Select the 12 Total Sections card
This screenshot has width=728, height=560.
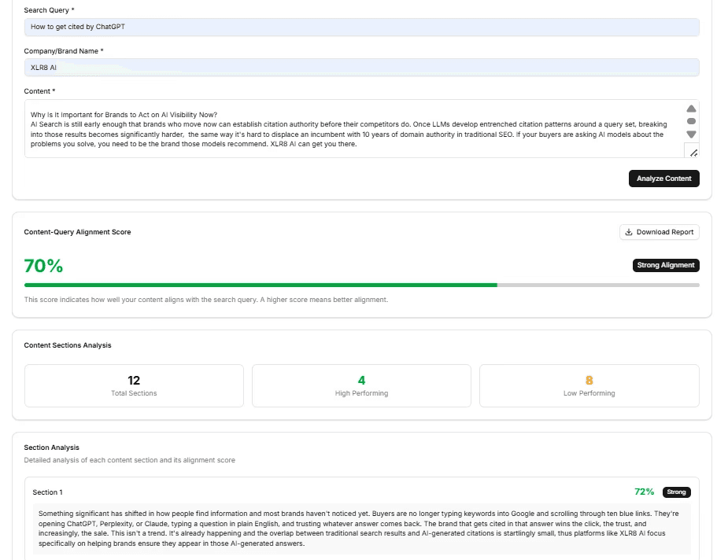[134, 385]
